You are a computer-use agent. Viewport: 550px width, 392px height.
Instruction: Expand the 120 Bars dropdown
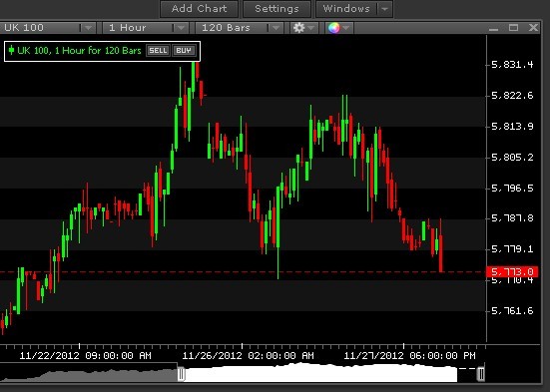pos(275,28)
